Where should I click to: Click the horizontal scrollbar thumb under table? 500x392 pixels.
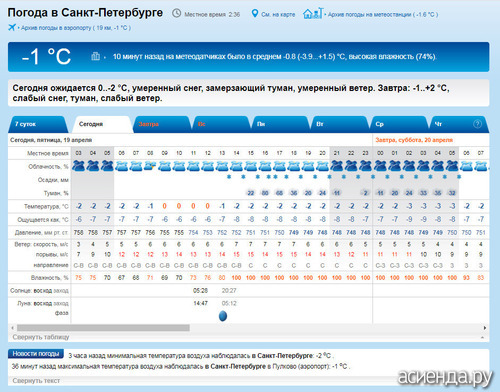(103, 328)
